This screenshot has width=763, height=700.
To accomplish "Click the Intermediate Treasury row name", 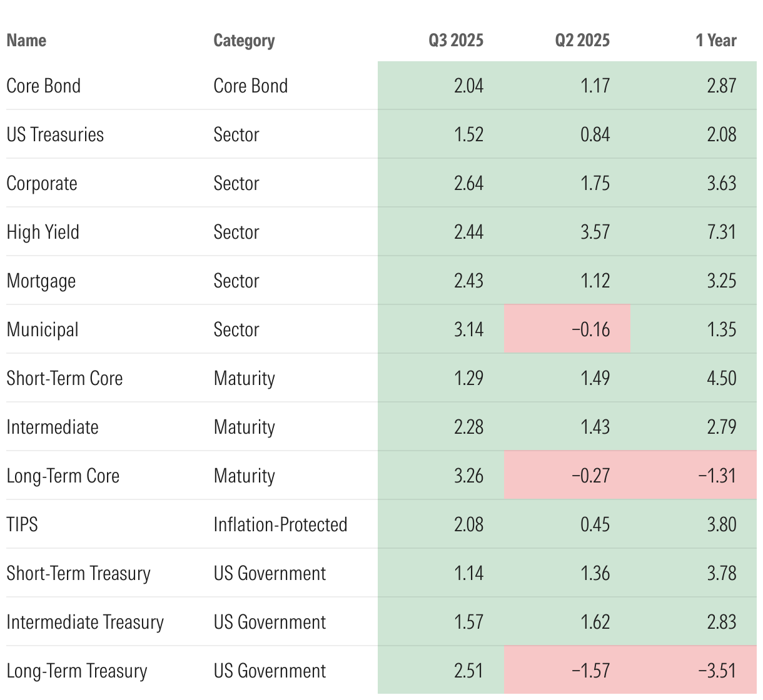I will click(x=85, y=622).
